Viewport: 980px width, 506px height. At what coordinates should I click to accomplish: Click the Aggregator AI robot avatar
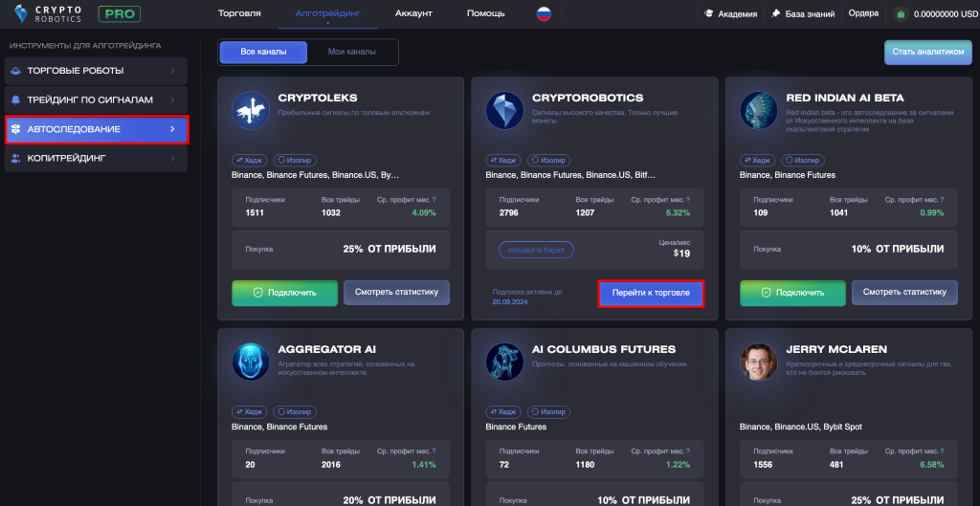tap(250, 362)
